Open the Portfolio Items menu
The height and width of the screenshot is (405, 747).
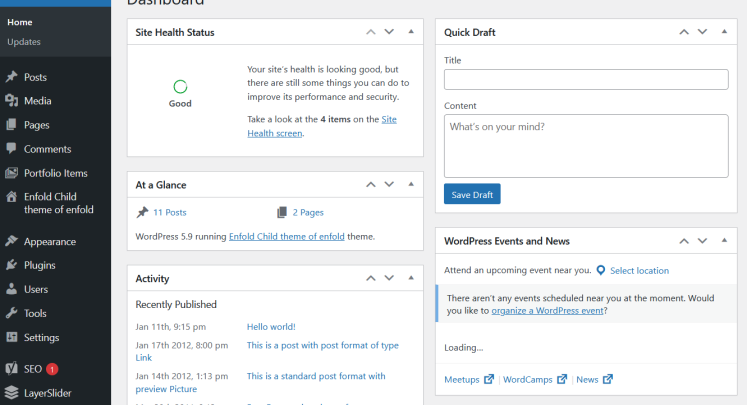[55, 173]
